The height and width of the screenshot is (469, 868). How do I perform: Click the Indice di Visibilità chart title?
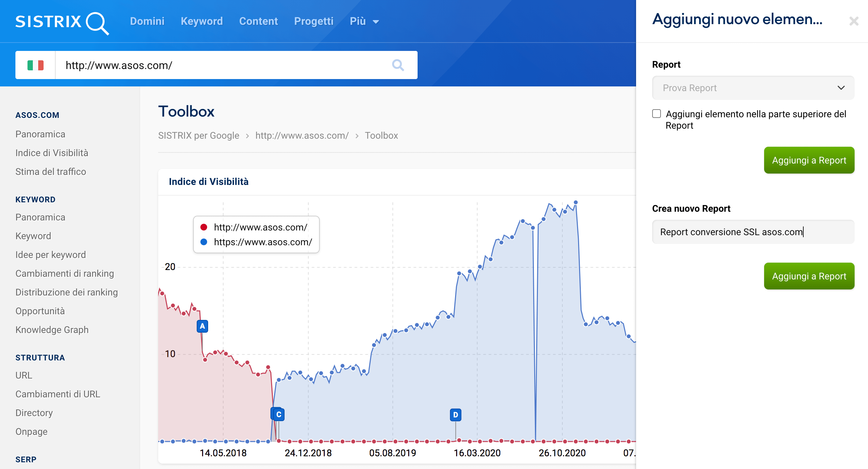pos(208,182)
